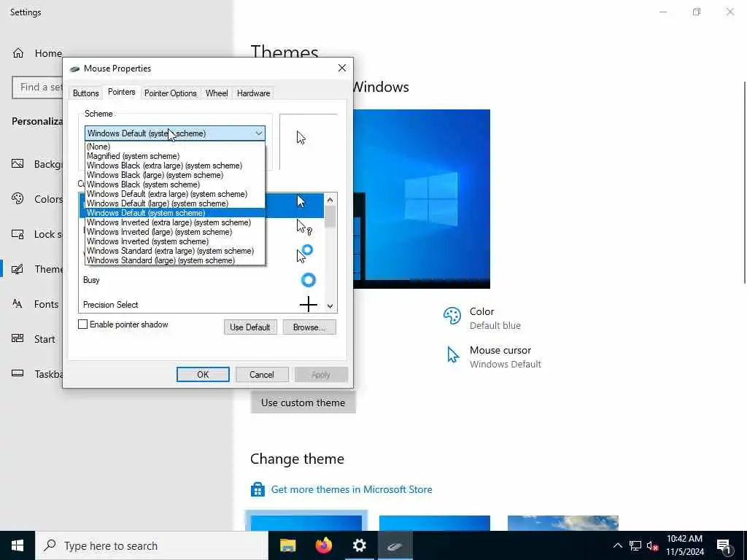Viewport: 747px width, 560px height.
Task: Choose (None) in the Scheme list
Action: click(x=175, y=147)
